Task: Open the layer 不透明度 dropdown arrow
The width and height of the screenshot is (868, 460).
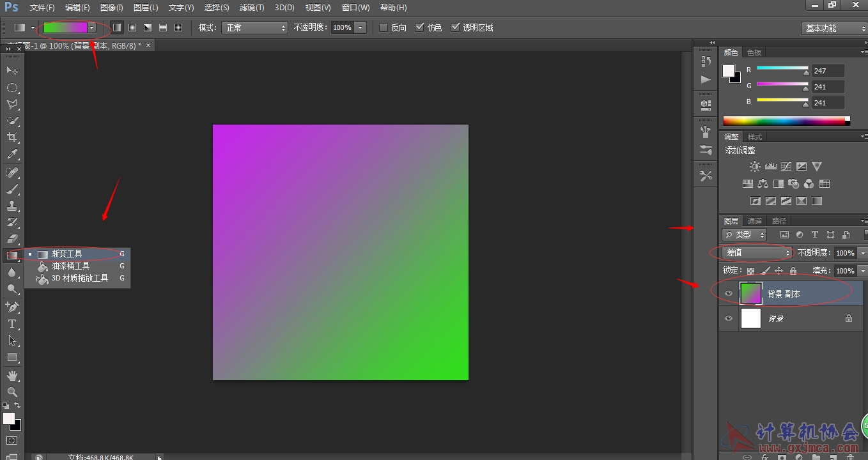Action: [862, 253]
